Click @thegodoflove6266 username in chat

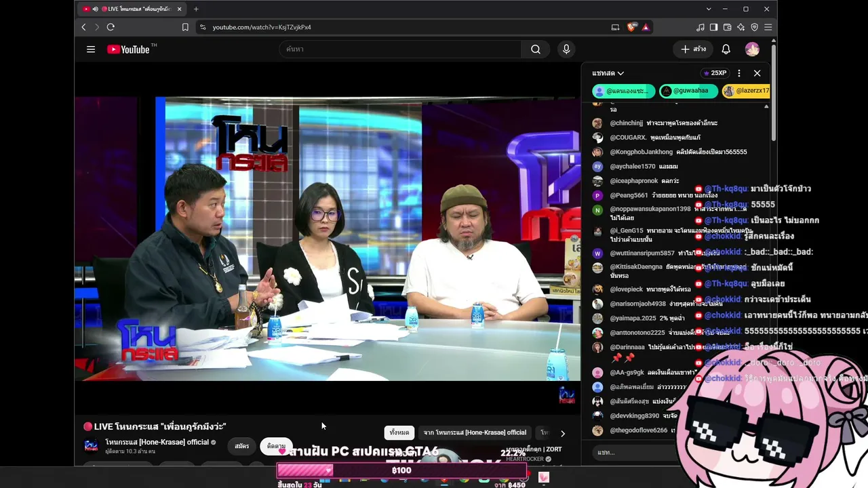[x=639, y=430]
